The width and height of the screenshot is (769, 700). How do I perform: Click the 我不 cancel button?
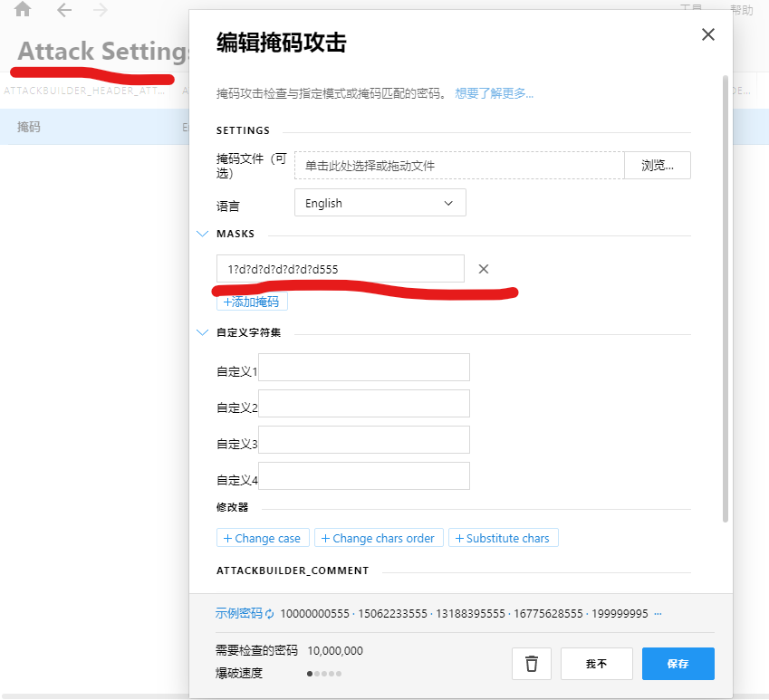596,664
